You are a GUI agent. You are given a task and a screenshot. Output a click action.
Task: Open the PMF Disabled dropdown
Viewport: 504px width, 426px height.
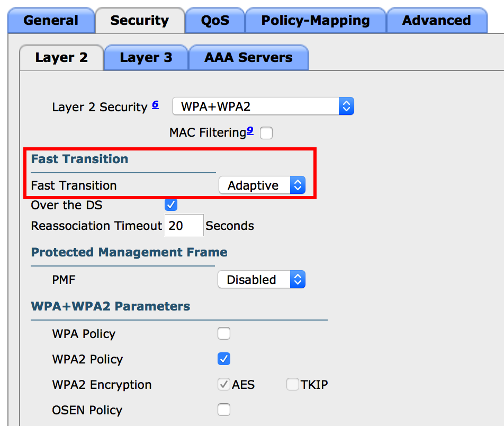click(x=262, y=280)
